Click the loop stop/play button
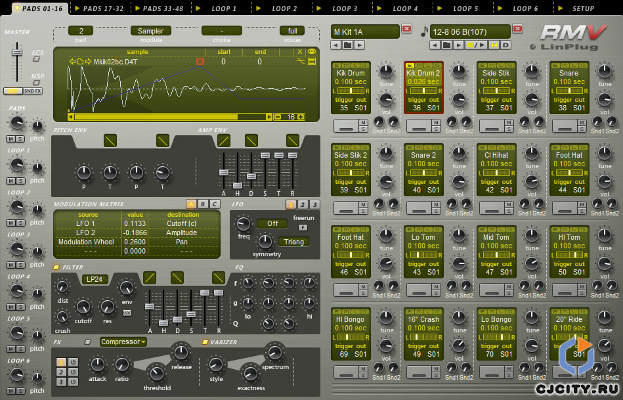Screen dimensions: 623x400 click(x=477, y=45)
